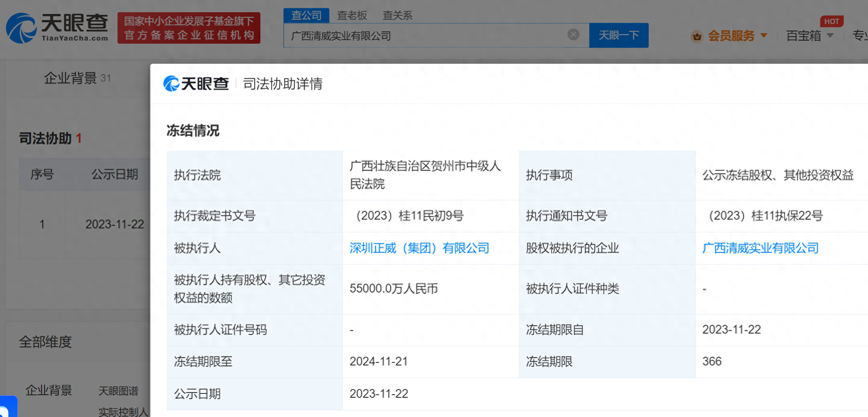868x417 pixels.
Task: Select the 企业背景 31 section tab
Action: coord(77,78)
